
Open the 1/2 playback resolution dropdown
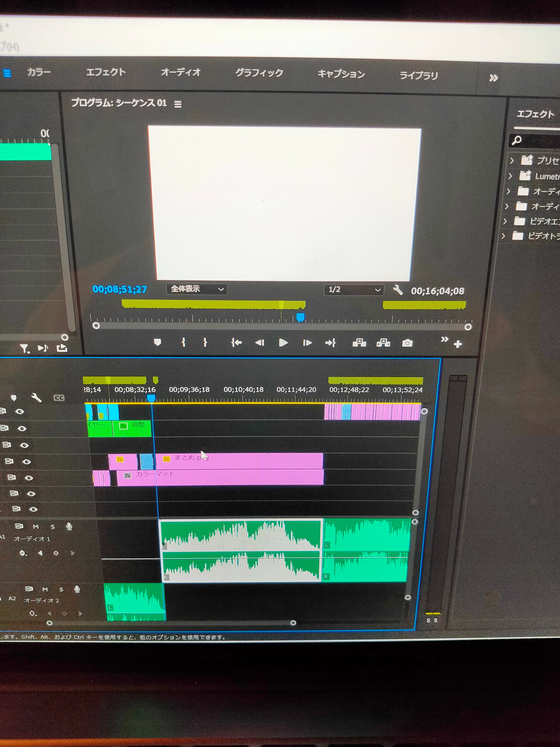pyautogui.click(x=354, y=290)
